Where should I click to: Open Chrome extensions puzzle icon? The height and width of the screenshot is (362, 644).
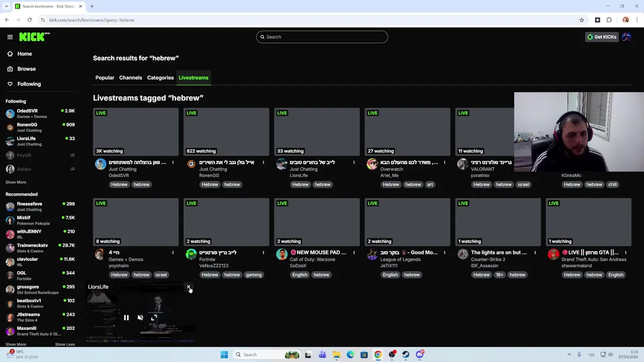click(609, 20)
